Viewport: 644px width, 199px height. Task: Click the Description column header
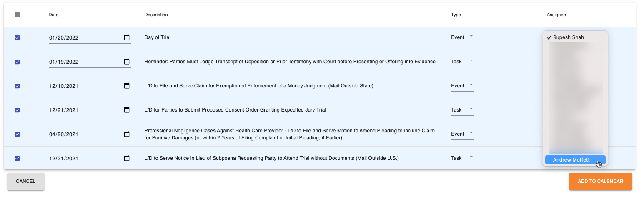[x=156, y=15]
